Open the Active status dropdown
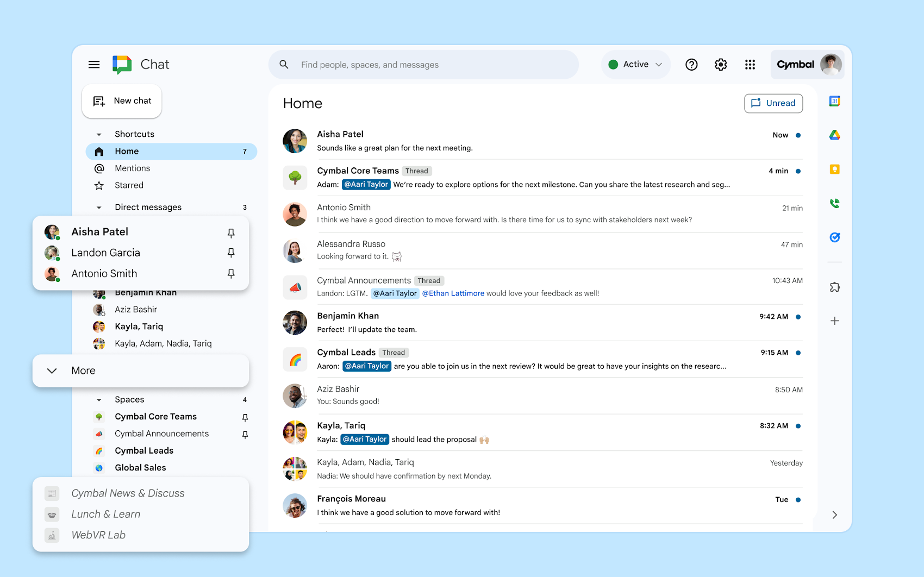 [x=636, y=65]
